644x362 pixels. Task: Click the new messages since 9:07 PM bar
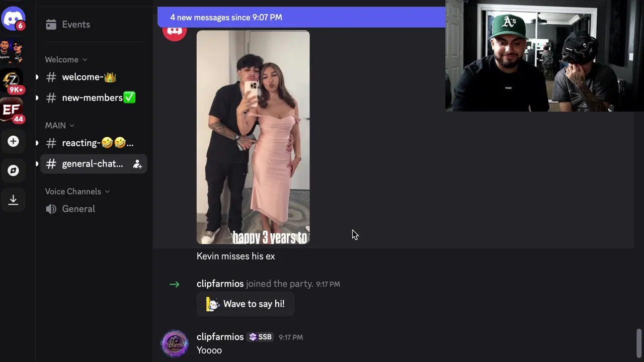point(301,17)
